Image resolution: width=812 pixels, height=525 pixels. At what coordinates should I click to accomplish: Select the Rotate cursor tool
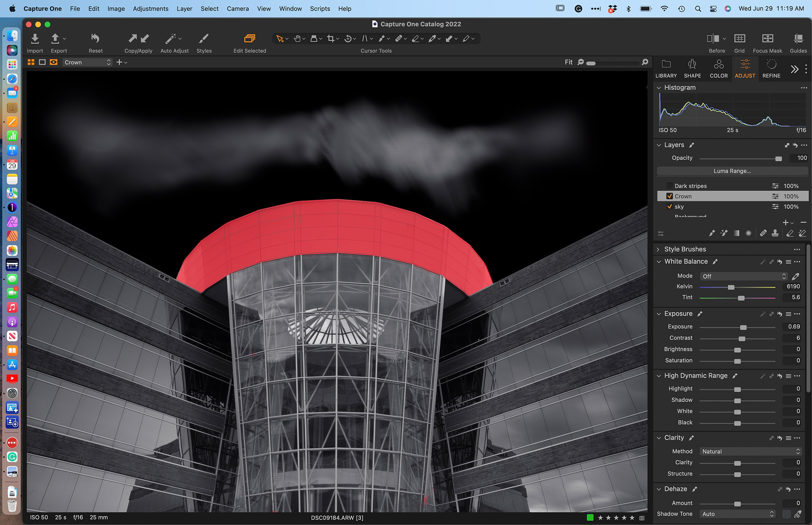[348, 39]
